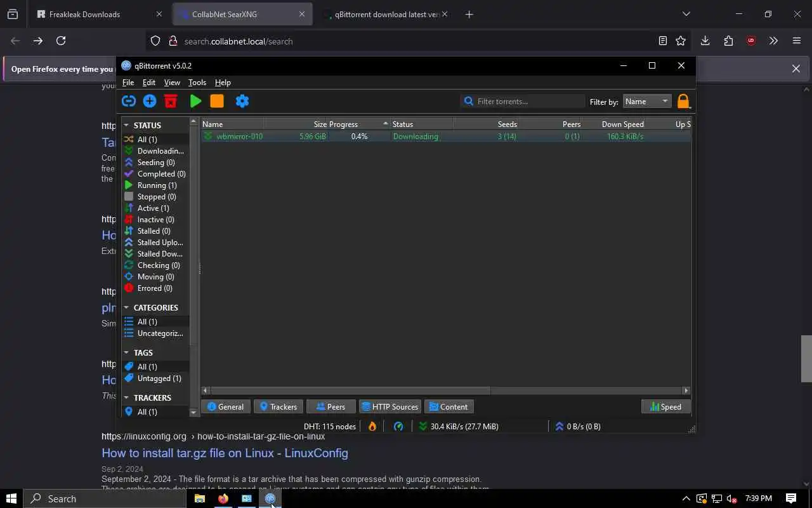Sort torrents by Name column header
This screenshot has width=812, height=508.
[x=232, y=124]
